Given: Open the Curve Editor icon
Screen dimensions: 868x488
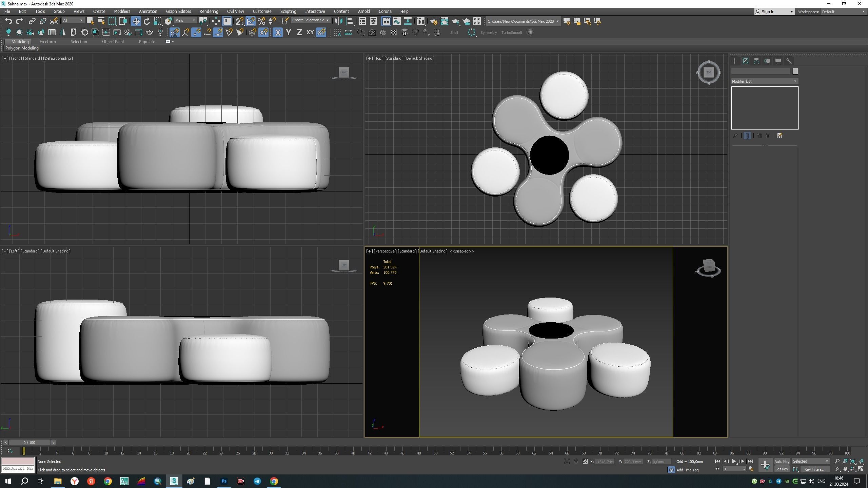Looking at the screenshot, I should coord(397,21).
